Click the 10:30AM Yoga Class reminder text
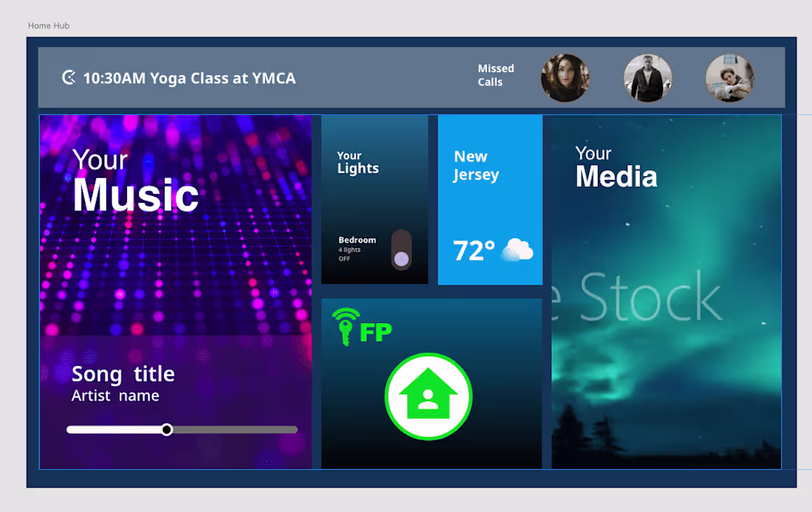The height and width of the screenshot is (512, 812). 189,77
